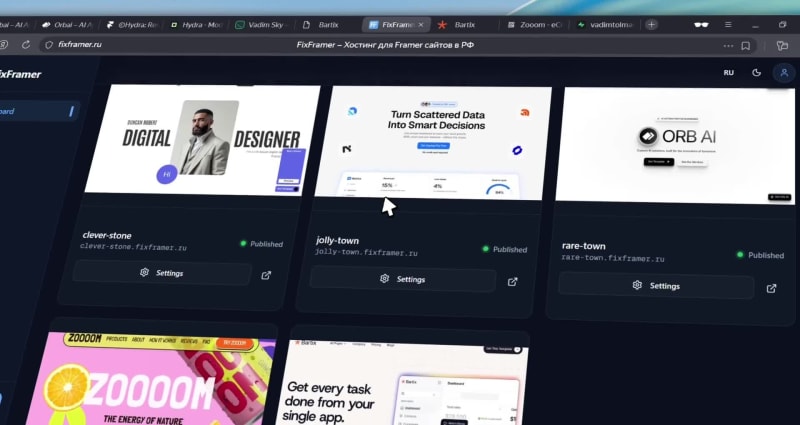Toggle dark mode with the moon icon
The image size is (800, 425).
click(x=757, y=72)
